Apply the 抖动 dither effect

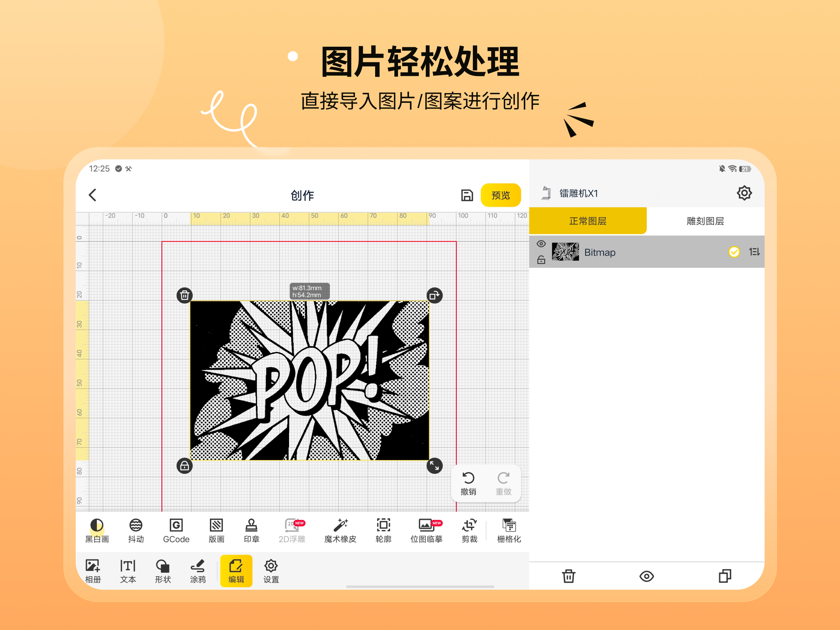(136, 530)
